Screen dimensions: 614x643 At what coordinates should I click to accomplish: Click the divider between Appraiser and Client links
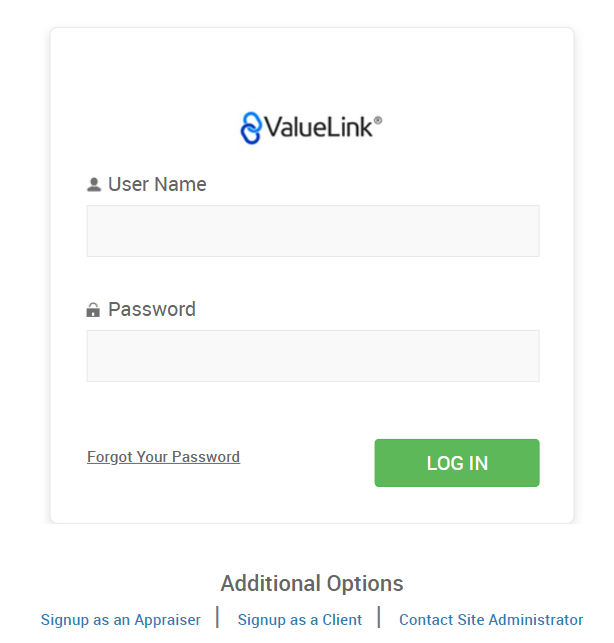[x=218, y=617]
